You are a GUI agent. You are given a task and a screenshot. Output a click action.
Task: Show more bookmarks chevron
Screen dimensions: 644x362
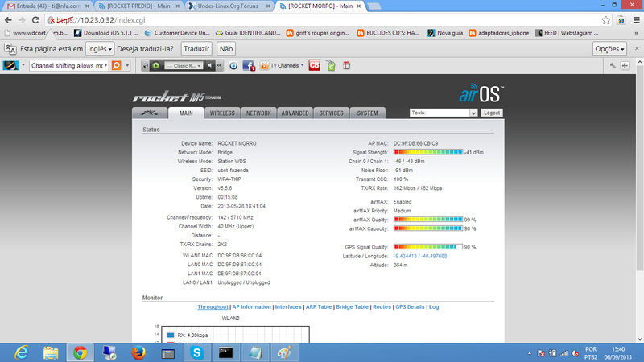[x=636, y=33]
